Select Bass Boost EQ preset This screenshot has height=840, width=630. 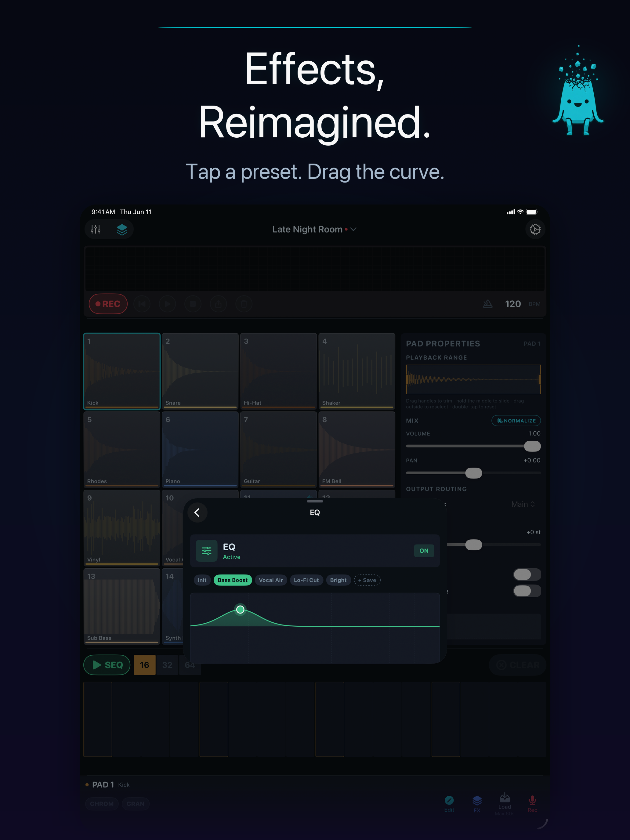pos(232,580)
